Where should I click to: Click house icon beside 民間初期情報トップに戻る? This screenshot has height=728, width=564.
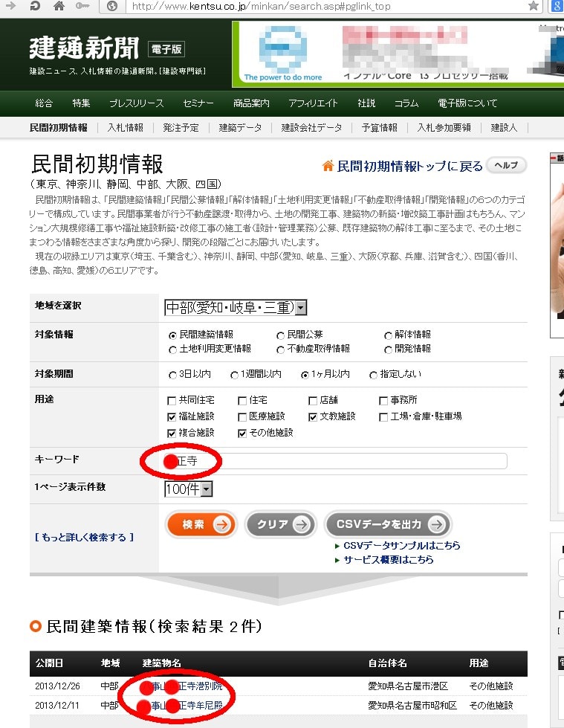pos(328,166)
